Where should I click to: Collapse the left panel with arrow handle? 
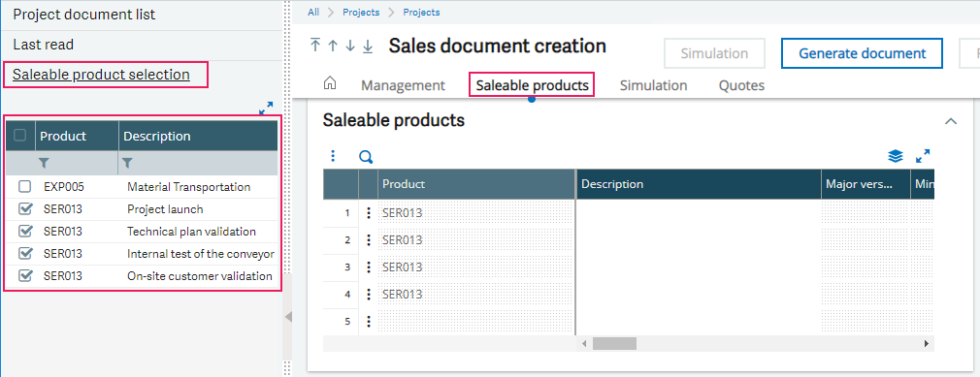pyautogui.click(x=288, y=317)
